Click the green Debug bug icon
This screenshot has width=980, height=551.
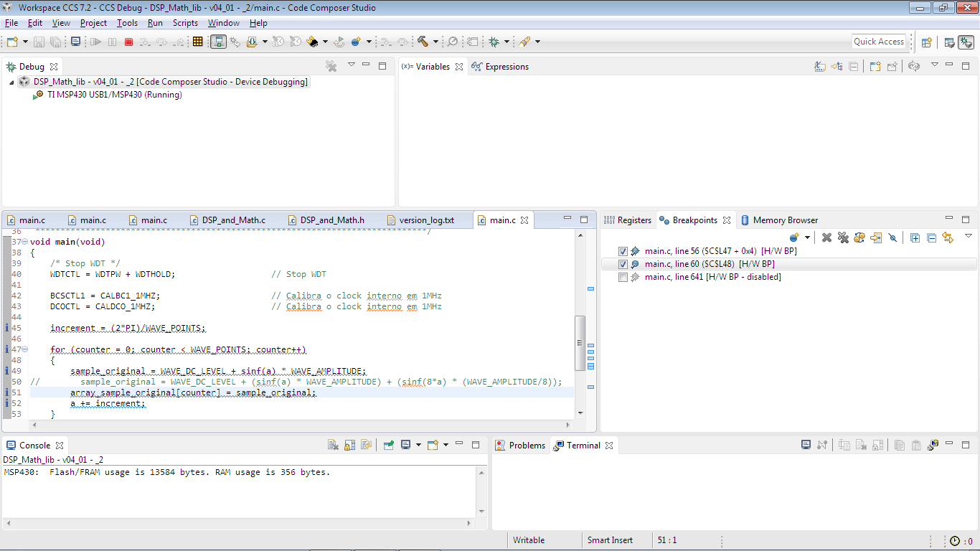pos(494,42)
